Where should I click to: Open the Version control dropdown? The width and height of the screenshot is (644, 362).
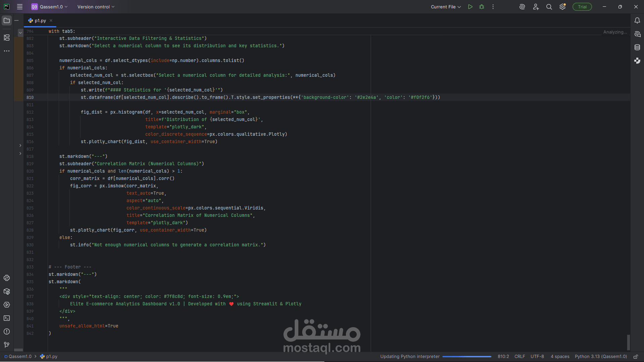tap(96, 7)
